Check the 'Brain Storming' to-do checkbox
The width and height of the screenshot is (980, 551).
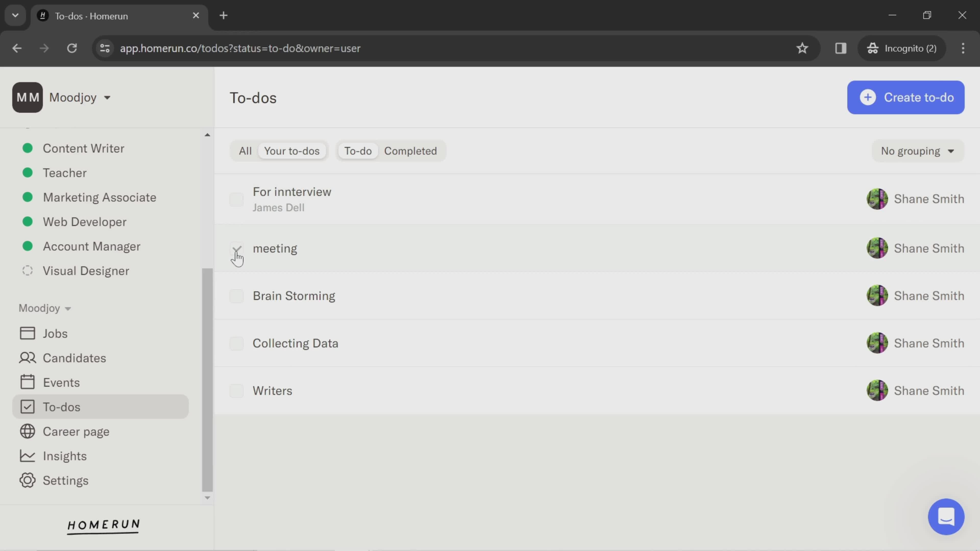(x=236, y=296)
